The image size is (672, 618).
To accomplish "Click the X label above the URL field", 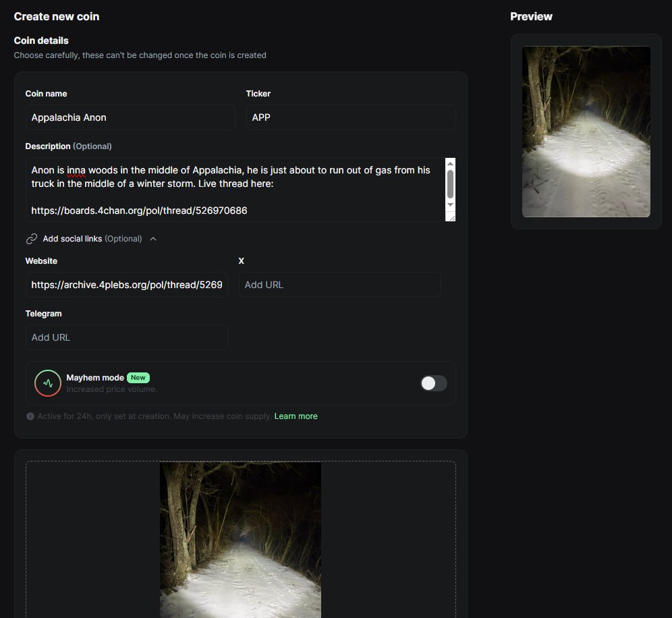I will [242, 261].
